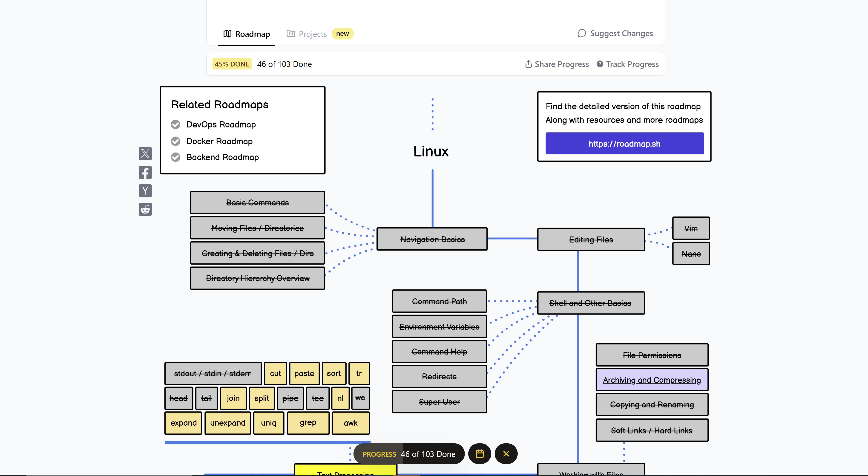868x476 pixels.
Task: Switch to the Projects tab
Action: (312, 34)
